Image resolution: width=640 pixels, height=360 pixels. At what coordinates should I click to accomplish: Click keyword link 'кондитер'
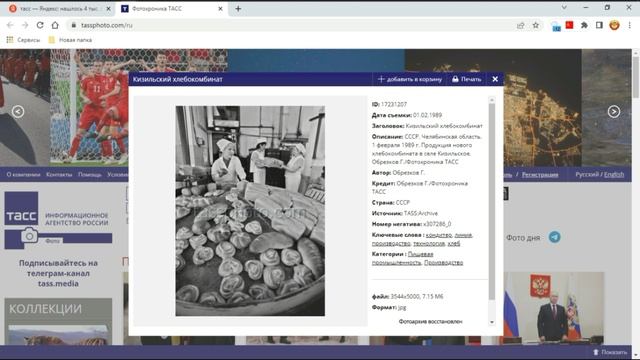pyautogui.click(x=439, y=235)
